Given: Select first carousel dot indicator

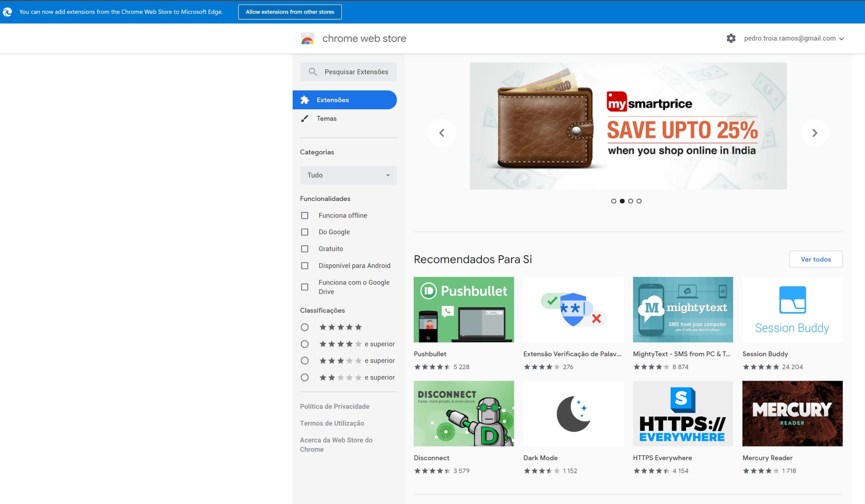Looking at the screenshot, I should 614,201.
